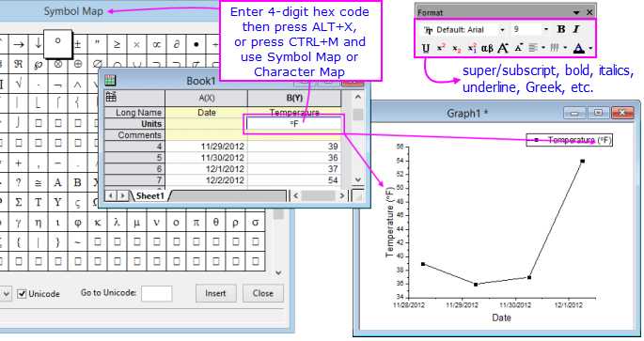The width and height of the screenshot is (644, 341).
Task: Click the Go to Unicode input field
Action: click(x=156, y=294)
